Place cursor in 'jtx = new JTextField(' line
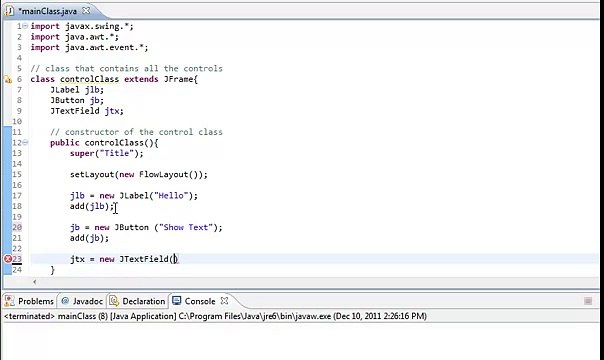604x360 pixels. click(124, 259)
